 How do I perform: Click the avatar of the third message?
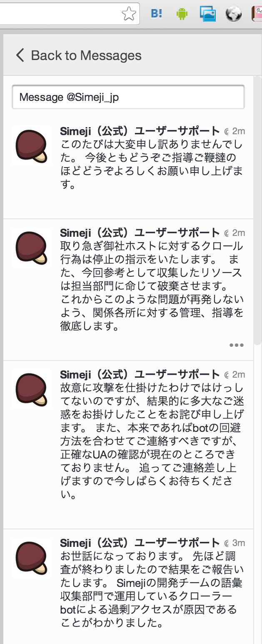(32, 389)
